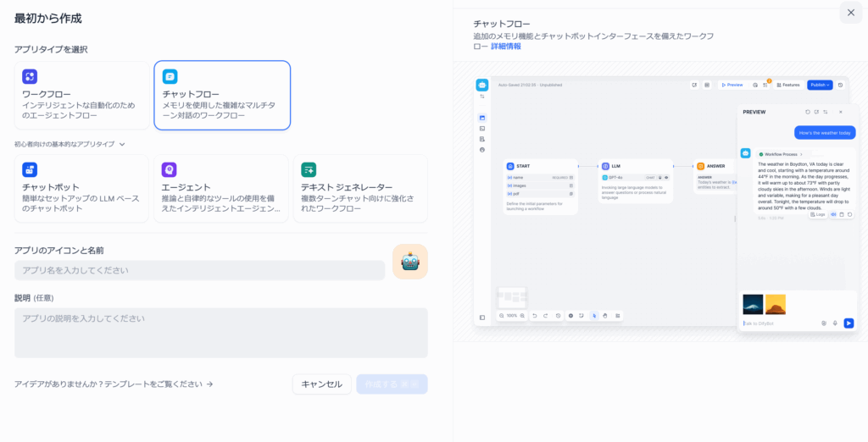Click the orange ANSWER node icon
868x442 pixels.
tap(700, 166)
